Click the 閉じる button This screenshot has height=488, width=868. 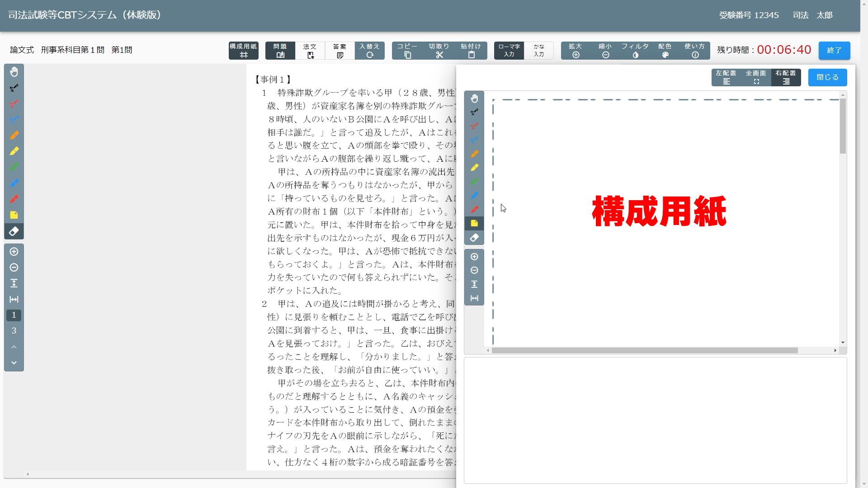(x=827, y=77)
